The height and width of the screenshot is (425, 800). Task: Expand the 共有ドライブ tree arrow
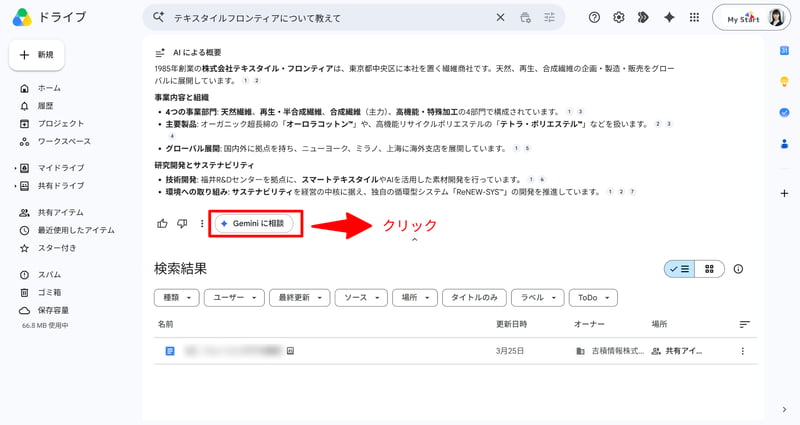click(x=15, y=186)
